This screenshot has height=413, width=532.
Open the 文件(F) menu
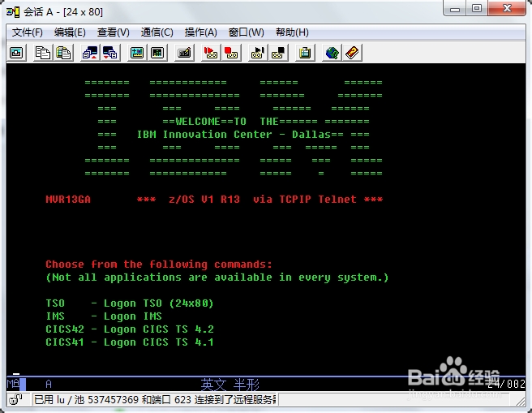point(27,32)
